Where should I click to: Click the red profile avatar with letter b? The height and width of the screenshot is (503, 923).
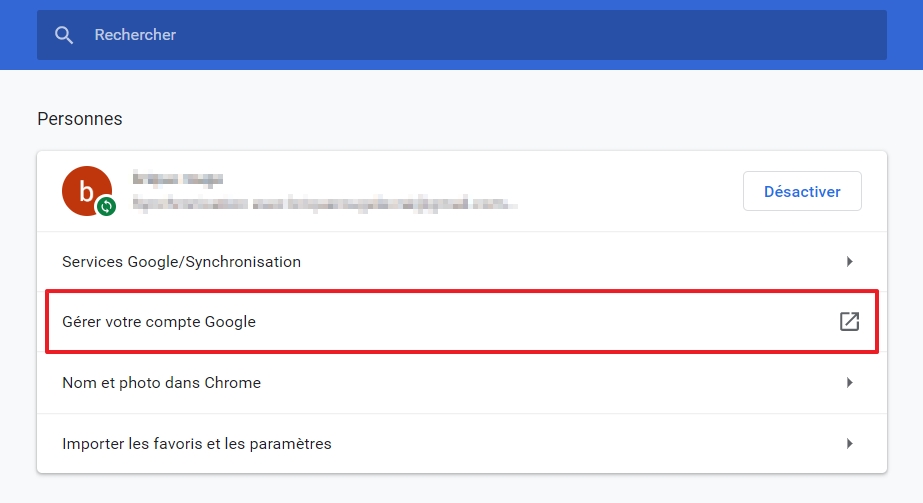coord(85,190)
